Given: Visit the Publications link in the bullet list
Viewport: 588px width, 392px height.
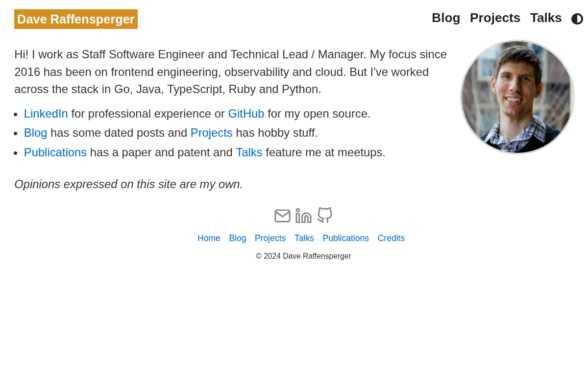Looking at the screenshot, I should point(55,152).
